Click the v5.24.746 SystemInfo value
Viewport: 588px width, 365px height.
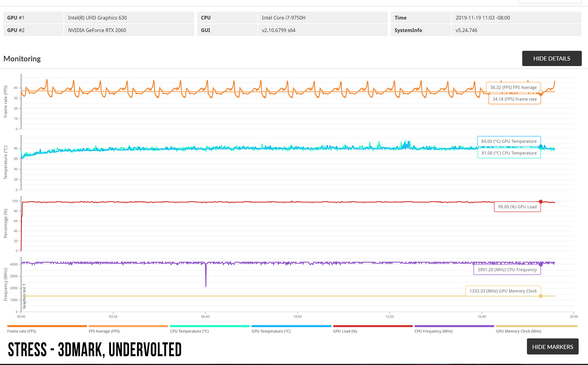pos(466,30)
